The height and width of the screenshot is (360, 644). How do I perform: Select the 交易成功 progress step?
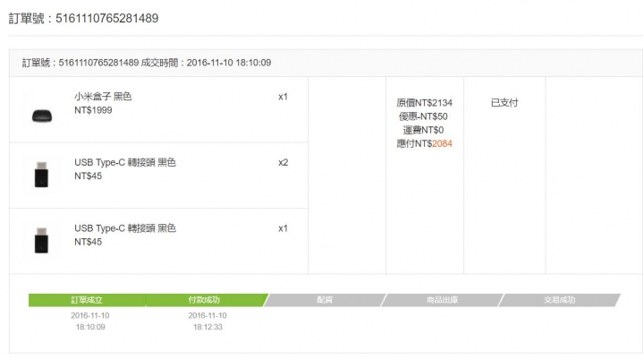coord(559,300)
